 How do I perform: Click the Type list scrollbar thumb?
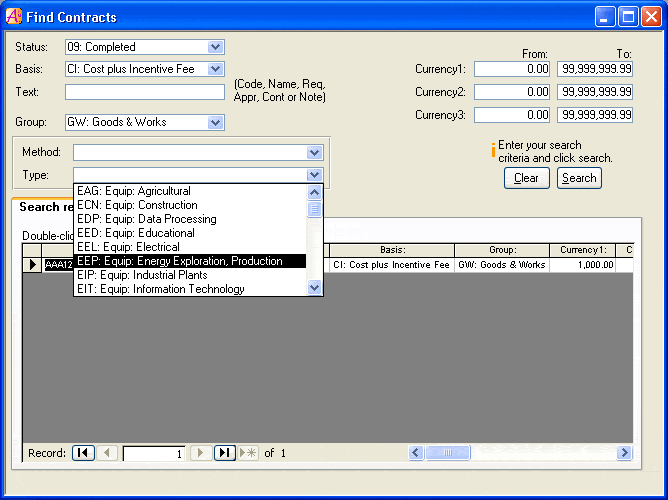point(314,209)
